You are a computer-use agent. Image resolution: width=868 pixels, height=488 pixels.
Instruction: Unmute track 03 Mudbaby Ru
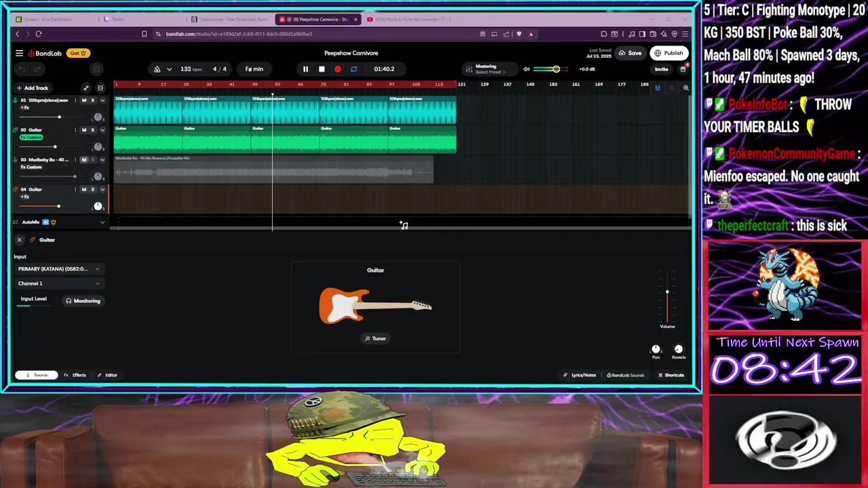coord(84,160)
